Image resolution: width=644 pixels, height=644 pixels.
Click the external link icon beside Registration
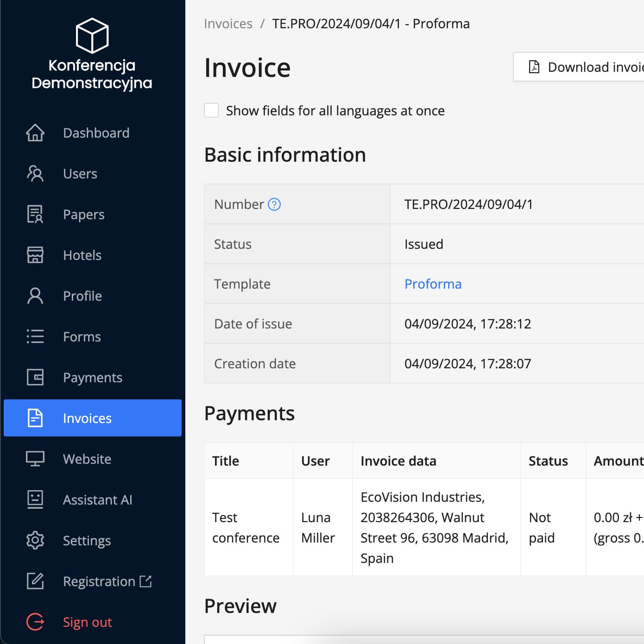pos(145,581)
